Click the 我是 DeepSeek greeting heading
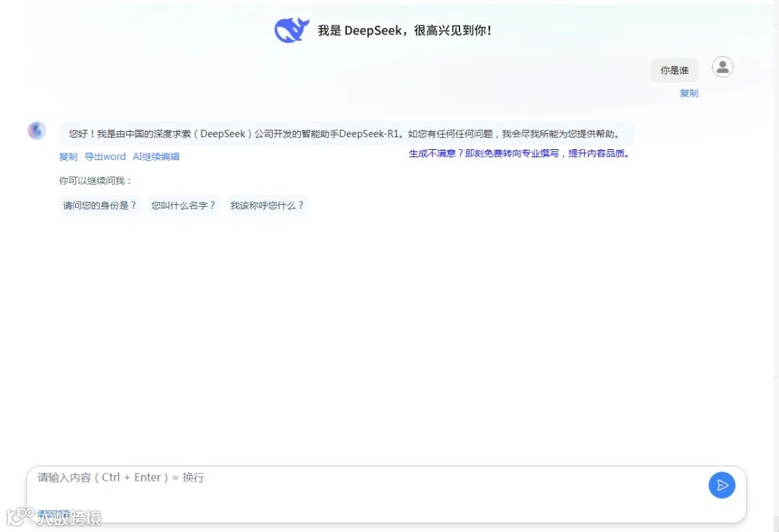Screen dimensions: 779x532 (x=405, y=30)
